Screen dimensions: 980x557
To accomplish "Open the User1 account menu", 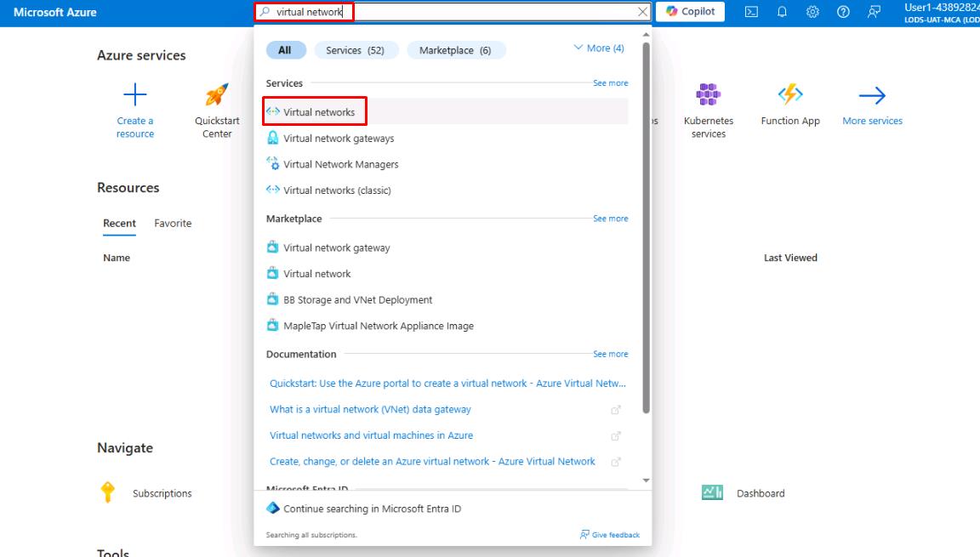I will [941, 13].
